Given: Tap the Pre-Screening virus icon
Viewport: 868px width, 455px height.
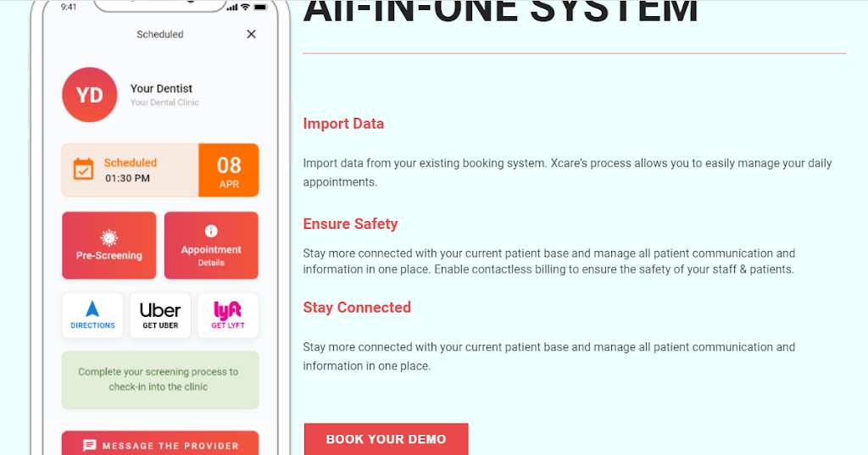Looking at the screenshot, I should [x=109, y=238].
